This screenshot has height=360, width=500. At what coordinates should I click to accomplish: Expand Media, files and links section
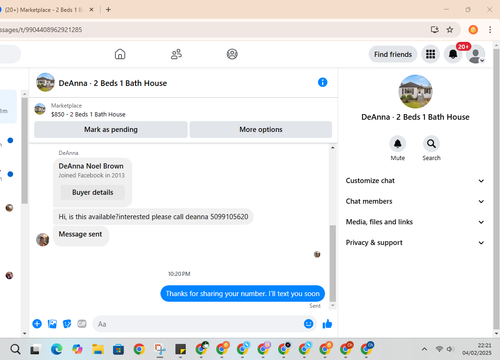pyautogui.click(x=415, y=222)
